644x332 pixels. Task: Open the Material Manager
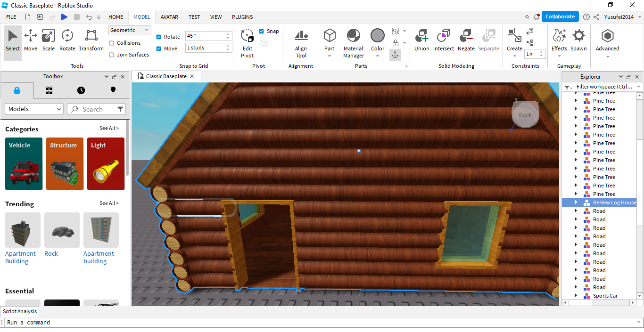pos(353,43)
